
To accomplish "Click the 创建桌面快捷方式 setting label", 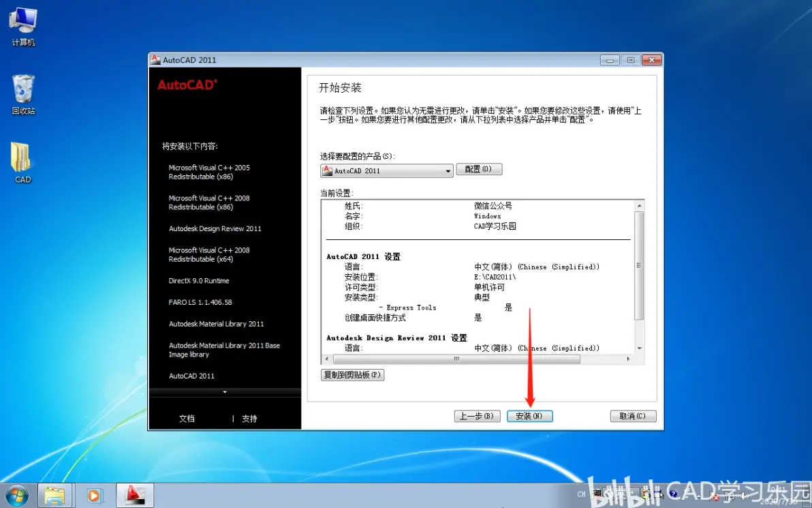I will coord(375,318).
